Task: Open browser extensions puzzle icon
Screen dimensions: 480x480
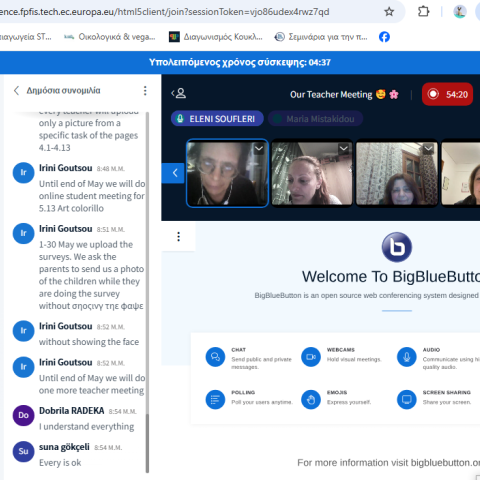Action: [423, 12]
